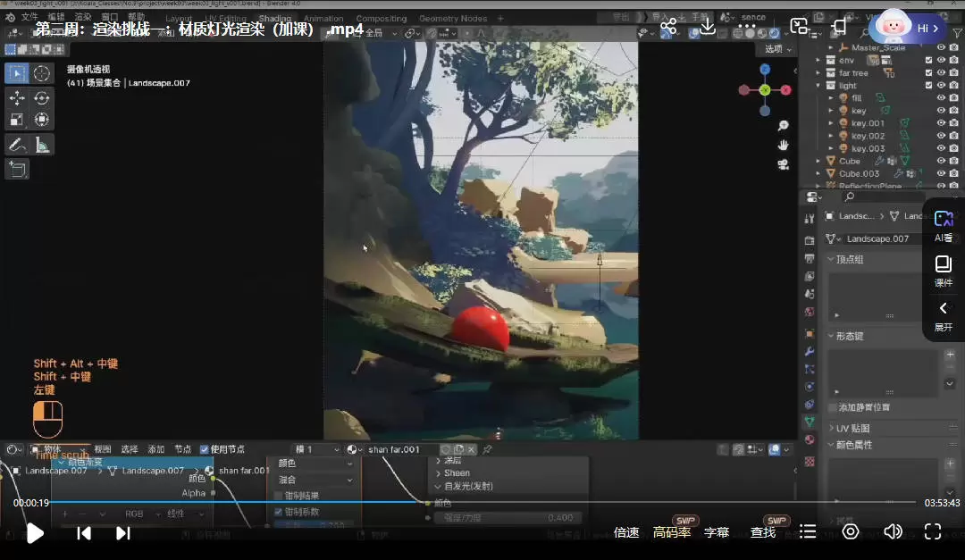Viewport: 965px width, 560px height.
Task: Click the viewport pan hand icon
Action: click(783, 146)
